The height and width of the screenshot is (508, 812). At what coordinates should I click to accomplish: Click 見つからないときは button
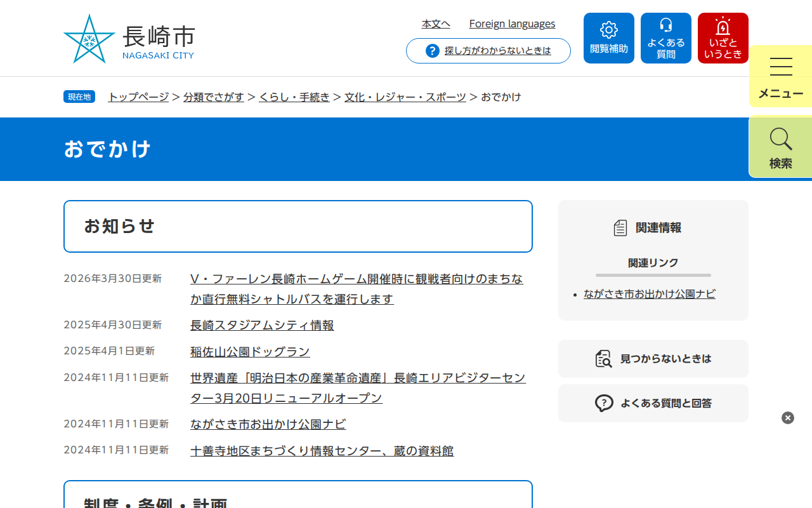653,359
